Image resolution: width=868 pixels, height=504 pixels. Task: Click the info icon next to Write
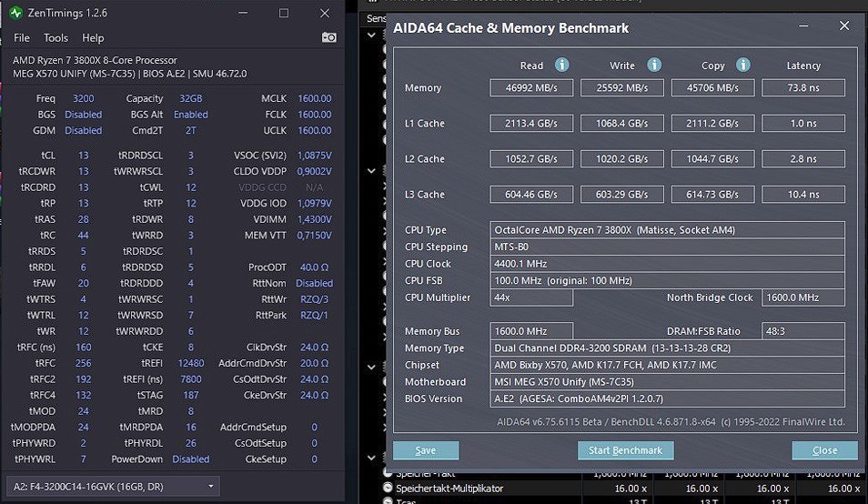point(654,65)
